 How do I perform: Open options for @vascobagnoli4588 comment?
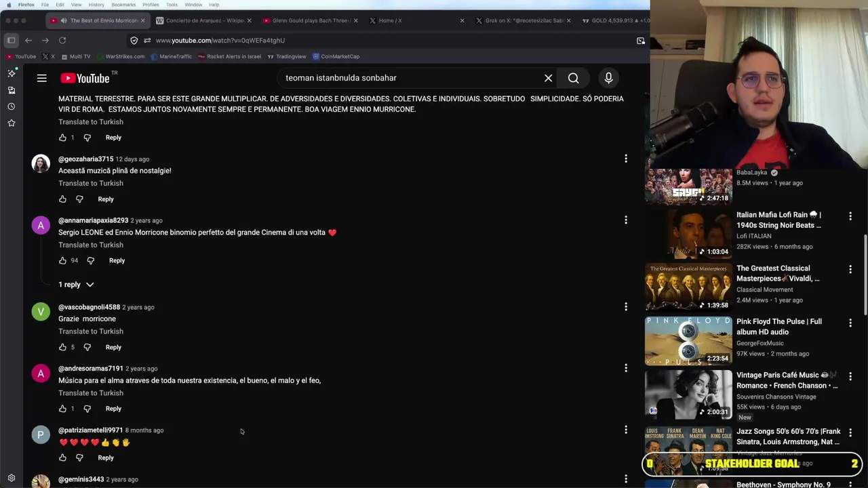[626, 306]
